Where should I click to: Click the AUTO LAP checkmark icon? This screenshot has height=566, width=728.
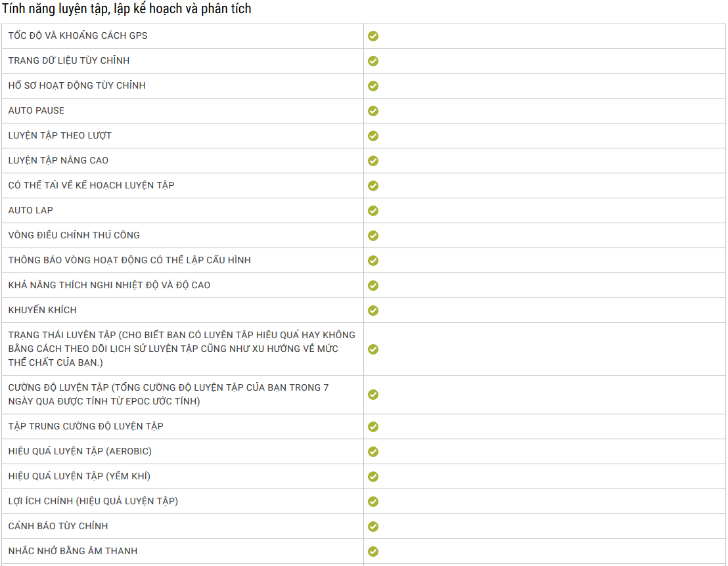(373, 211)
